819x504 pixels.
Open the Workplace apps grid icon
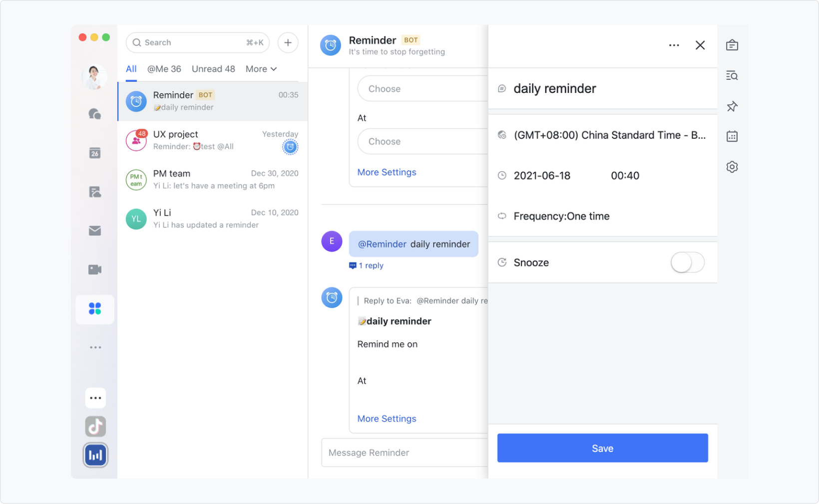pyautogui.click(x=95, y=309)
